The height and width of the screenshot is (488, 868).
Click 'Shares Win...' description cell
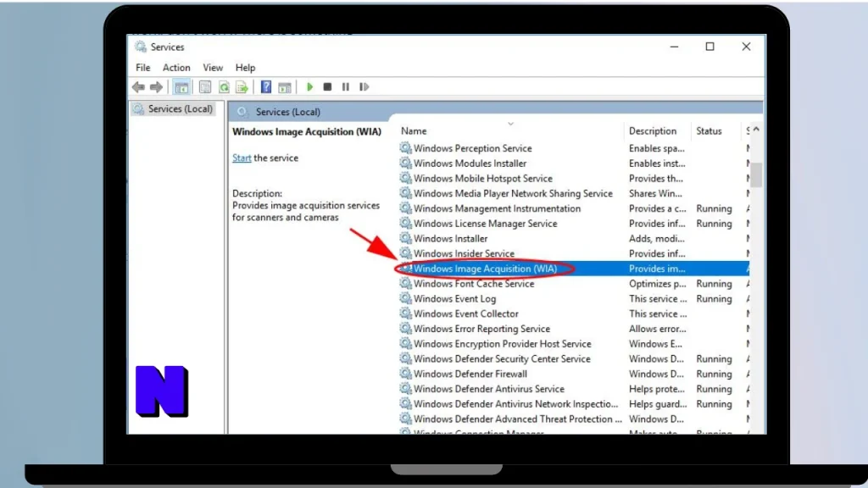(655, 194)
